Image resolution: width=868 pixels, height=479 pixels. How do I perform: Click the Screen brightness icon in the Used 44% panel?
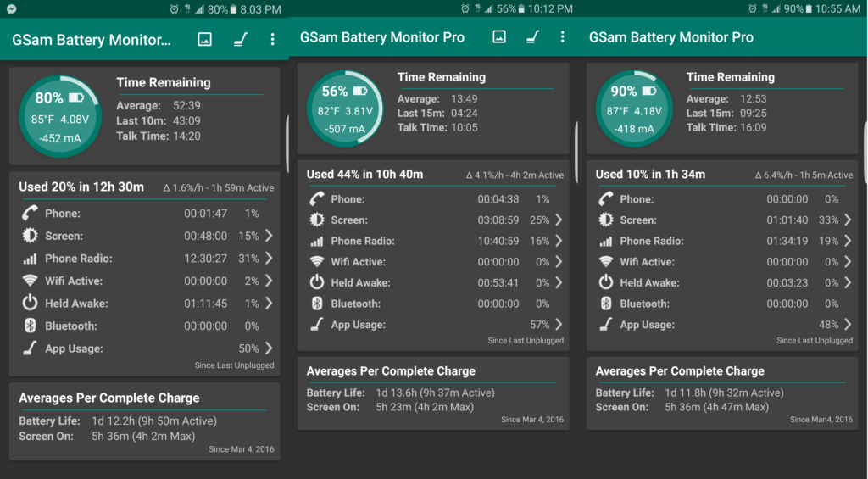pyautogui.click(x=317, y=220)
